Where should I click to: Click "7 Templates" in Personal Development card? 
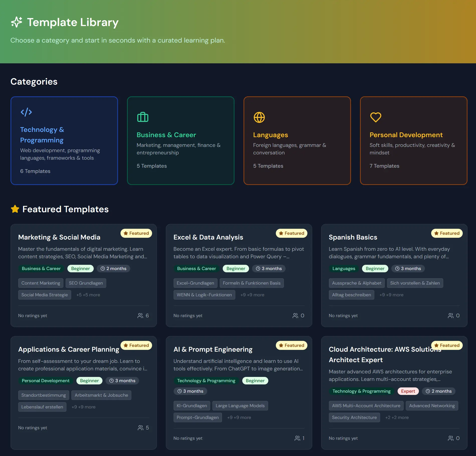point(384,166)
